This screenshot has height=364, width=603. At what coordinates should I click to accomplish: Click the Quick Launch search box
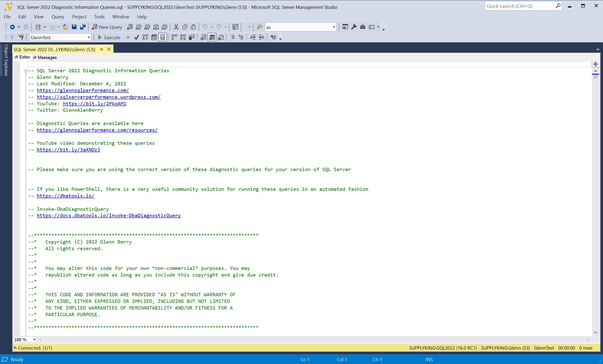pyautogui.click(x=520, y=6)
